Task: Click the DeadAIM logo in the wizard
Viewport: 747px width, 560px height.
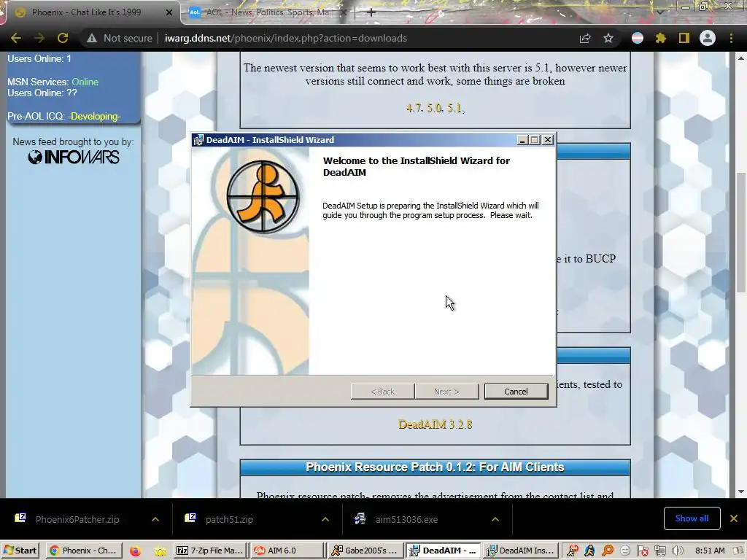Action: pyautogui.click(x=263, y=197)
